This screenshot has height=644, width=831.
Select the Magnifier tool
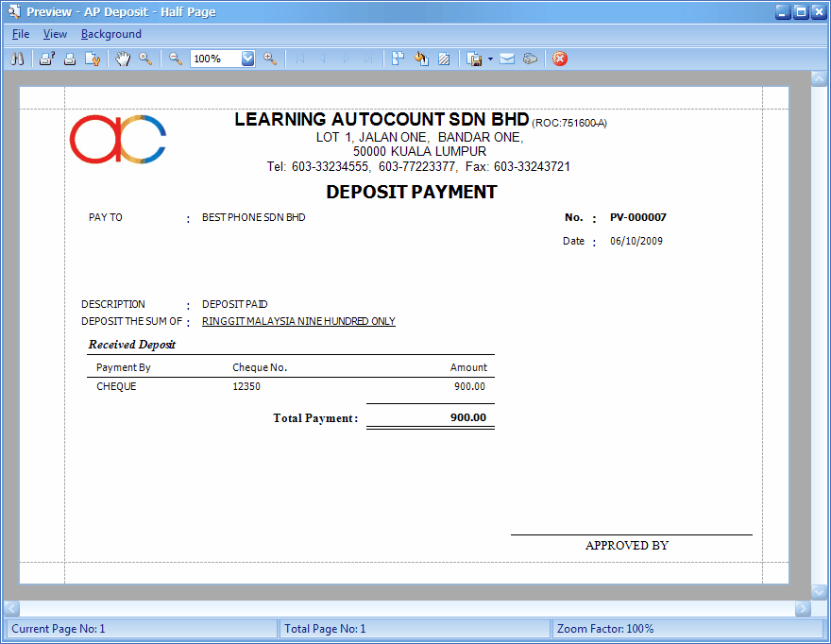tap(145, 59)
